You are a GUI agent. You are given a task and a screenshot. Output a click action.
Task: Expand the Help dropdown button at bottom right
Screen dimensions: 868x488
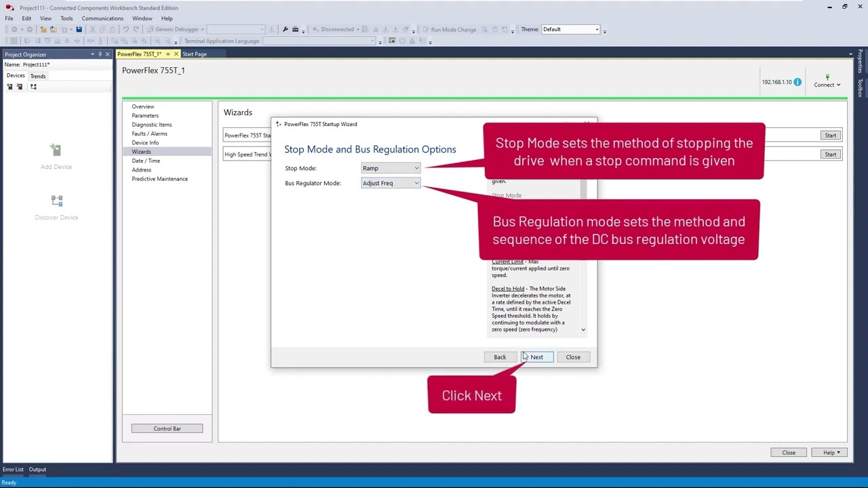coord(831,453)
